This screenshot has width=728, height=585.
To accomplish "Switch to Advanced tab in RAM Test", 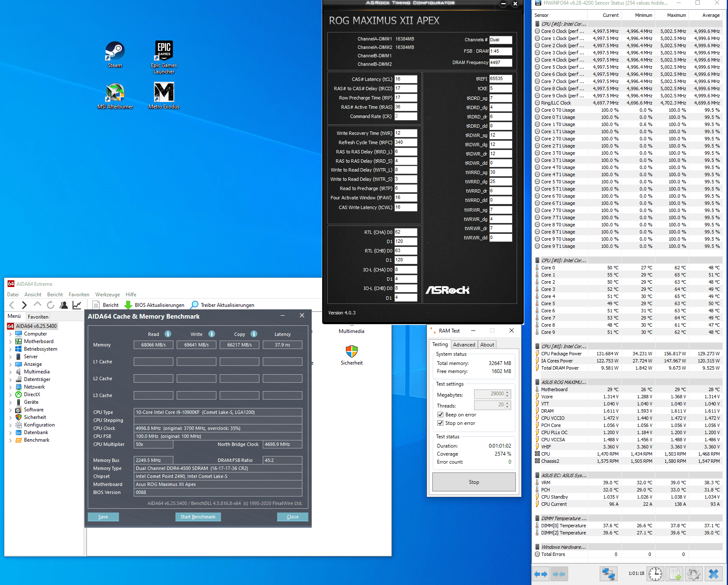I will click(464, 345).
